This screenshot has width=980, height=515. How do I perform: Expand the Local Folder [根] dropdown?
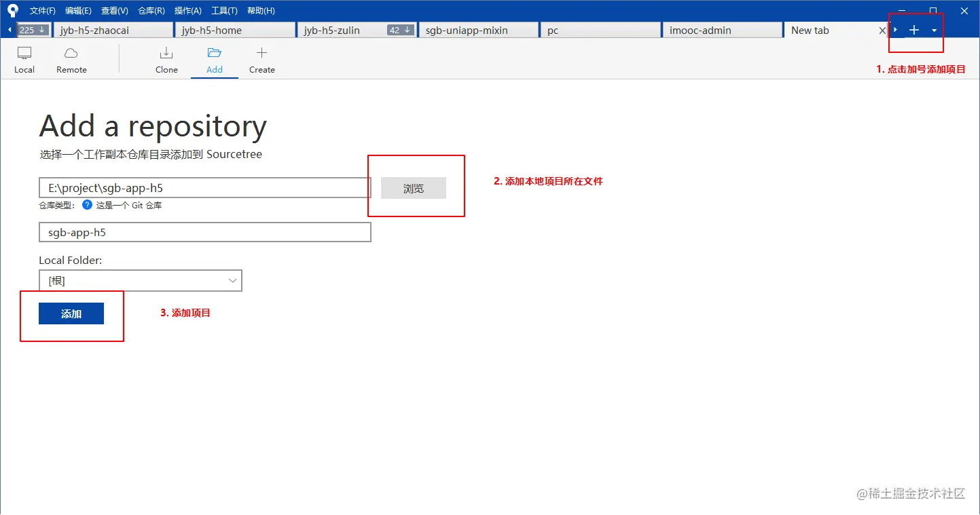[x=141, y=281]
